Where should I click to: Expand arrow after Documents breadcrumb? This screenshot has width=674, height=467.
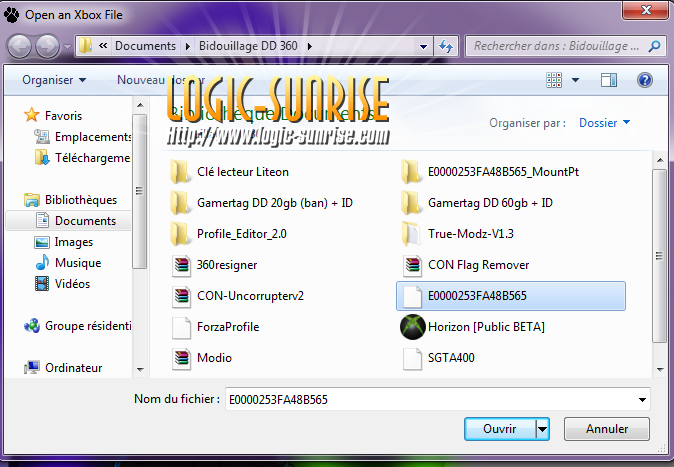(x=187, y=46)
